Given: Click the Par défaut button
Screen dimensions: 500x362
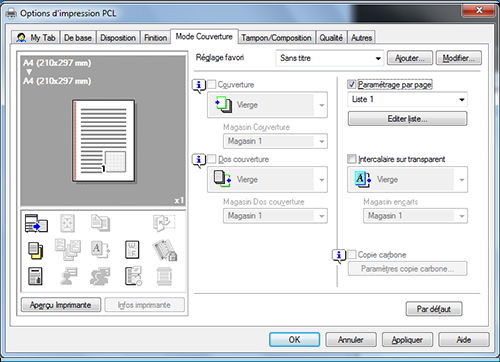Looking at the screenshot, I should point(434,309).
